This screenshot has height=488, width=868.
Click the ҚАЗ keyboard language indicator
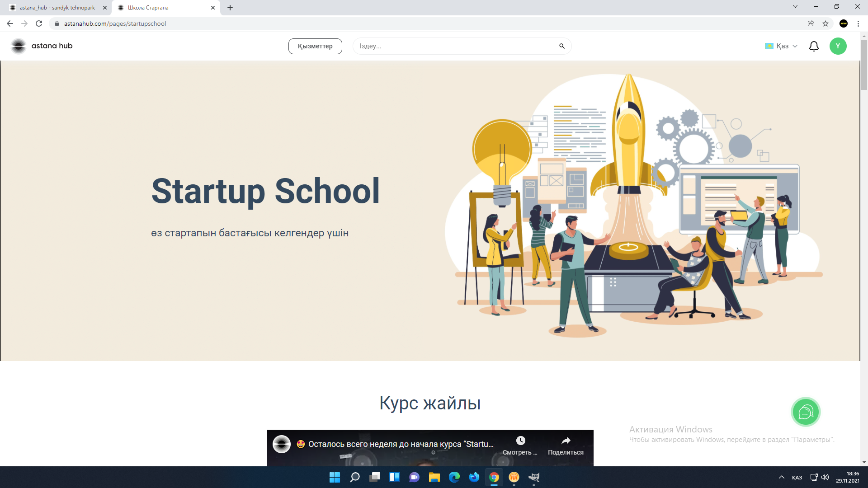[797, 478]
